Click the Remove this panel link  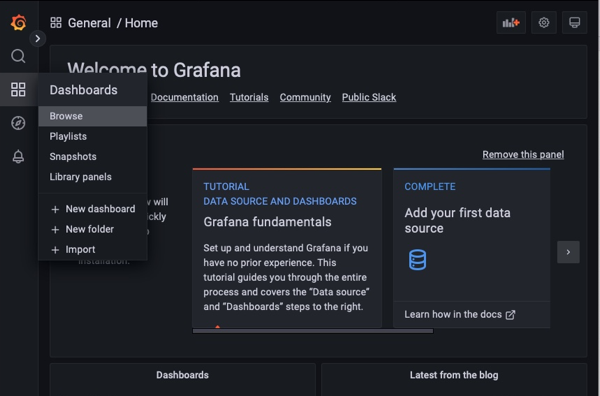point(523,155)
